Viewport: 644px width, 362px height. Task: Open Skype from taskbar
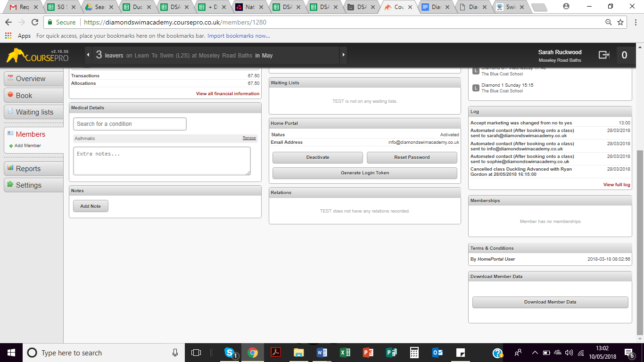tap(230, 353)
